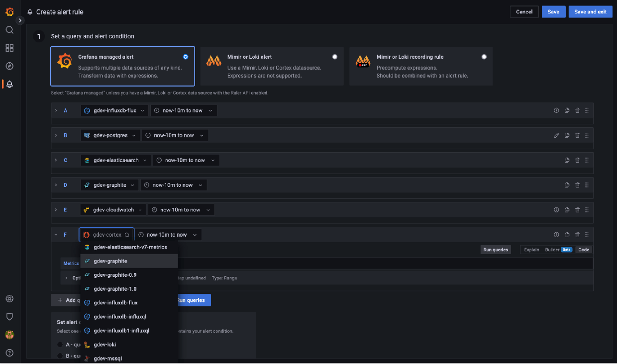Screen dimensions: 617x364
Task: Open Dashboards using the four-squares sidebar icon
Action: click(x=9, y=48)
